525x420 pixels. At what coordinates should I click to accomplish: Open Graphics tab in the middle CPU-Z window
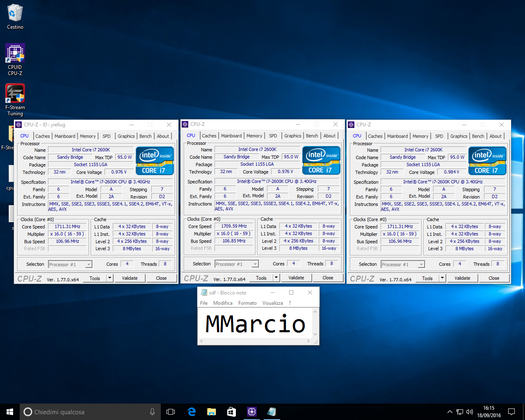(293, 136)
